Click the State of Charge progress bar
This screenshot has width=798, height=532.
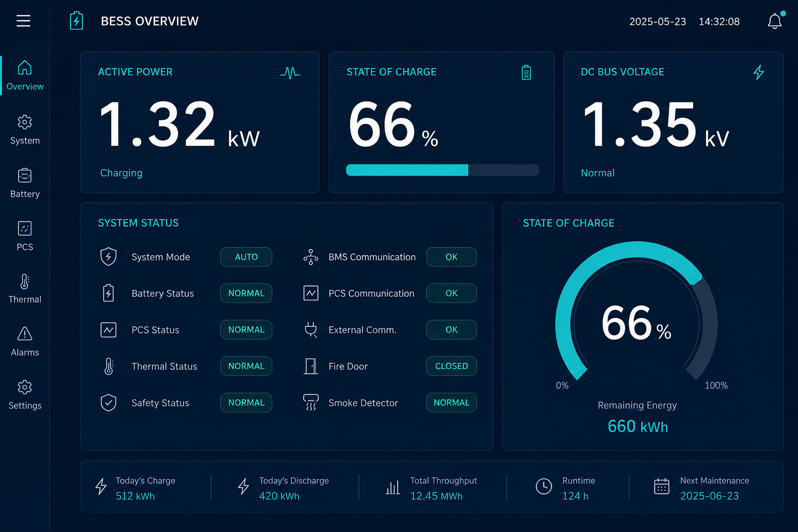(x=443, y=170)
